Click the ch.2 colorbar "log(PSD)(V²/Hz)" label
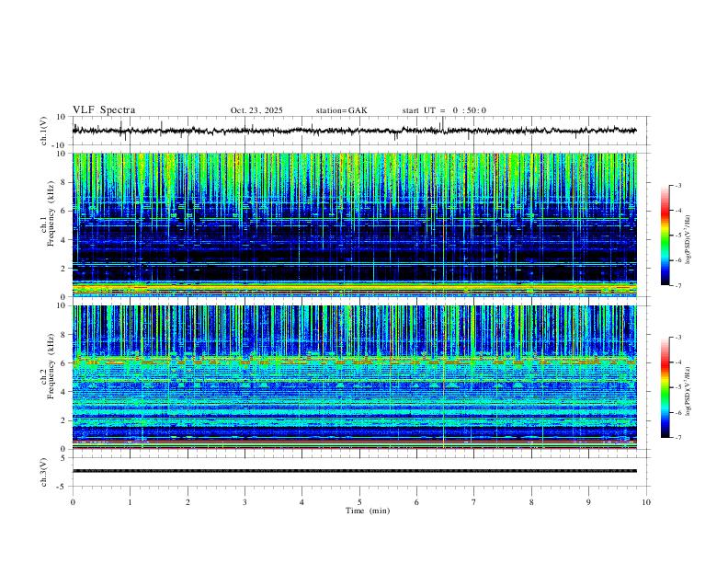The height and width of the screenshot is (563, 728). tap(688, 391)
